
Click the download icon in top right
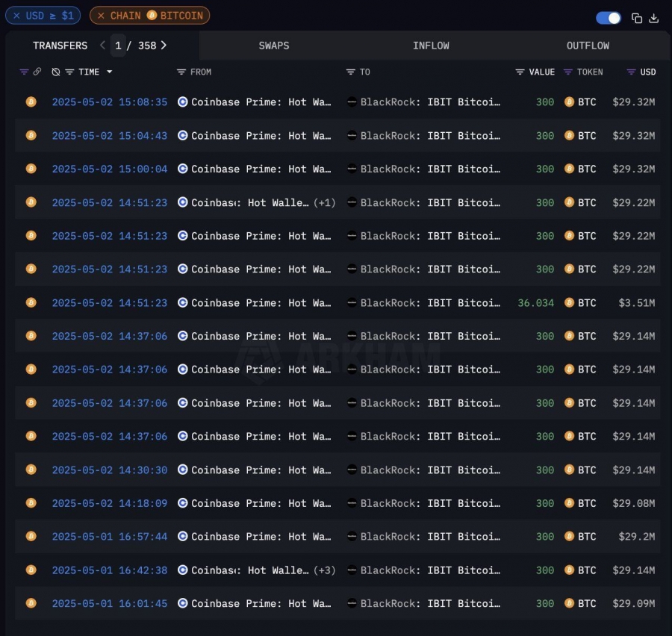pos(653,18)
